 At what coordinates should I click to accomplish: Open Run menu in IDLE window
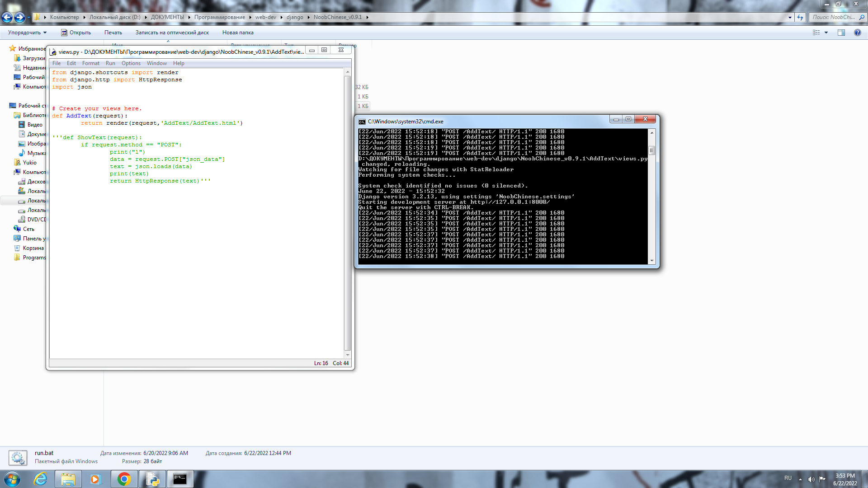coord(110,63)
